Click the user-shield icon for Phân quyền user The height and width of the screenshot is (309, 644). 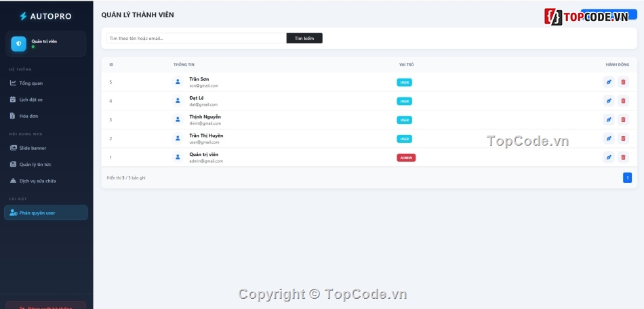14,213
